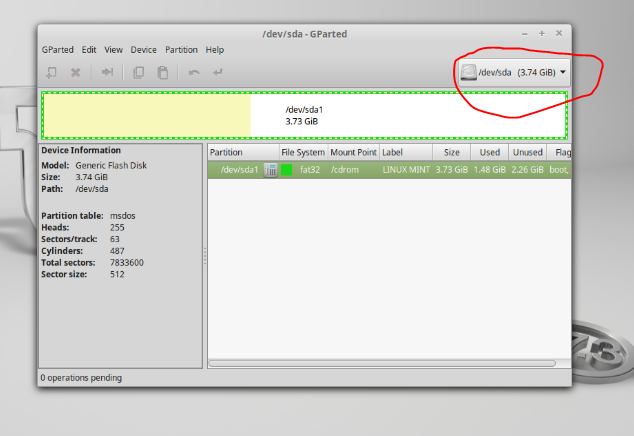Open the Edit menu
The width and height of the screenshot is (634, 436).
click(89, 50)
